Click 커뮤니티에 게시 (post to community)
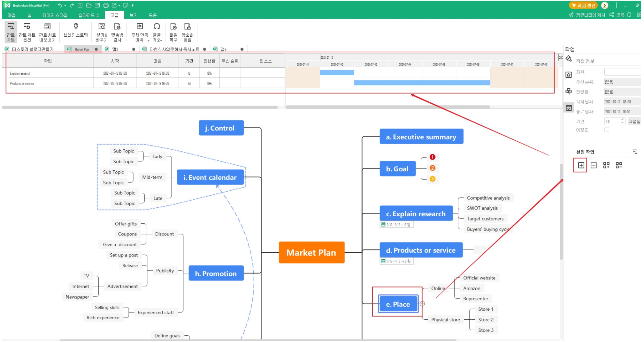 tap(587, 15)
